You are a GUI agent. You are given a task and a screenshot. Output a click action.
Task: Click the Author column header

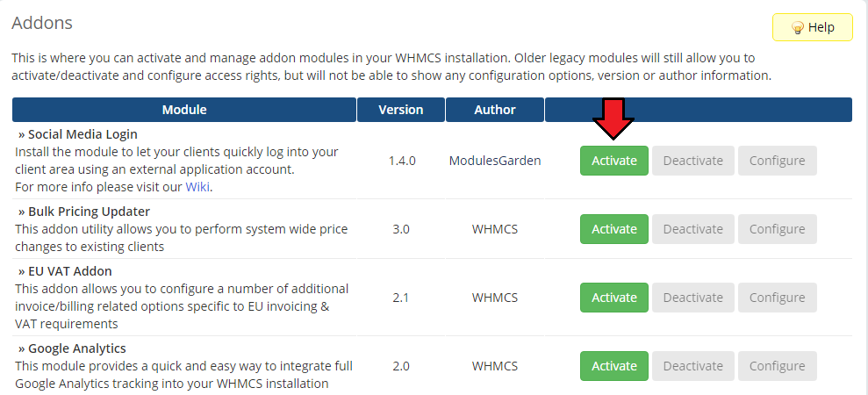tap(495, 110)
